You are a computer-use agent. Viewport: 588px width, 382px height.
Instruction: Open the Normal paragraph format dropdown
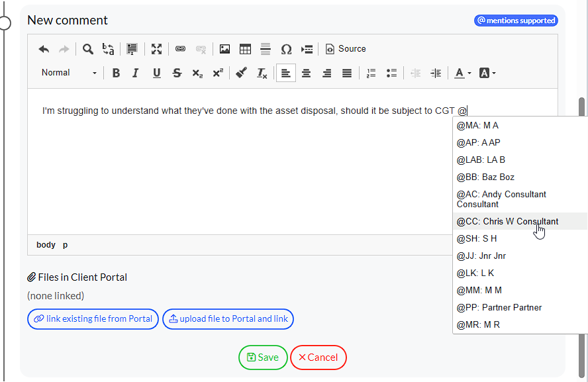tap(69, 73)
